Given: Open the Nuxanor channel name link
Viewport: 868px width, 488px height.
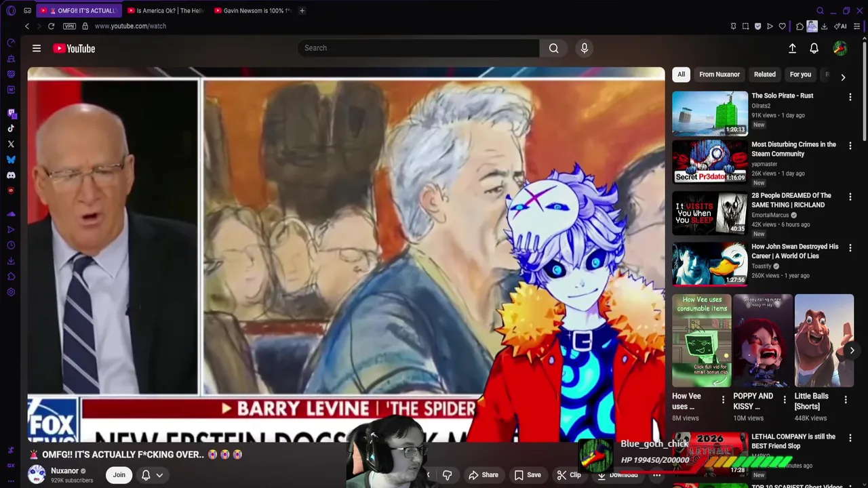Looking at the screenshot, I should [x=64, y=471].
